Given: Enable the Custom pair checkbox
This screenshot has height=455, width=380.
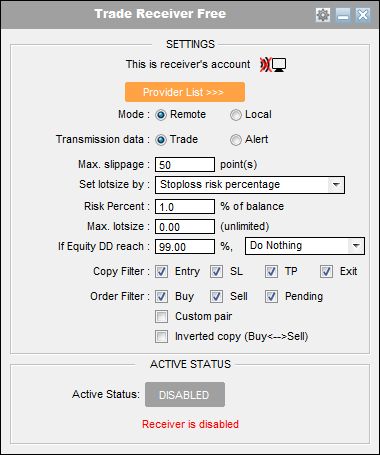Looking at the screenshot, I should pyautogui.click(x=162, y=317).
